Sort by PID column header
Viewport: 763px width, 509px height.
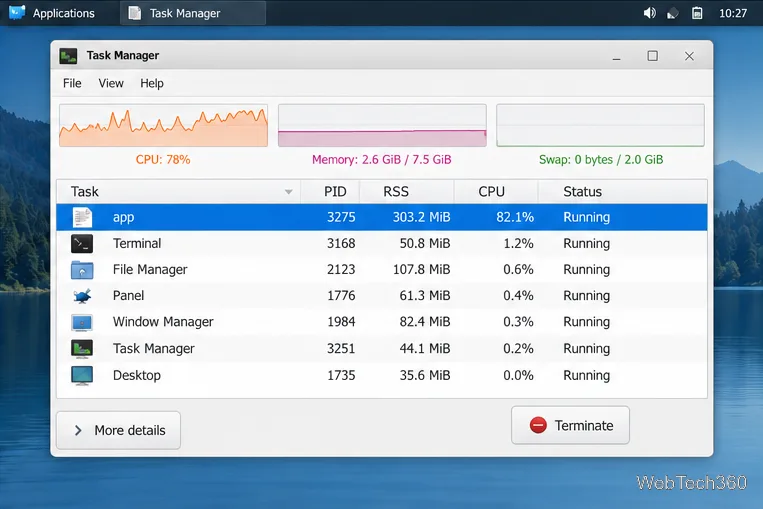click(335, 192)
